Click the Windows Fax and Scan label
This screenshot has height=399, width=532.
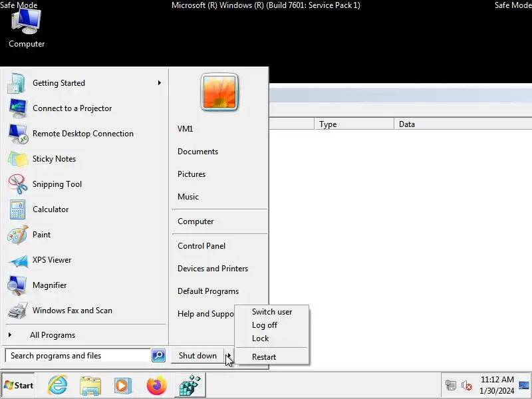[x=72, y=311]
